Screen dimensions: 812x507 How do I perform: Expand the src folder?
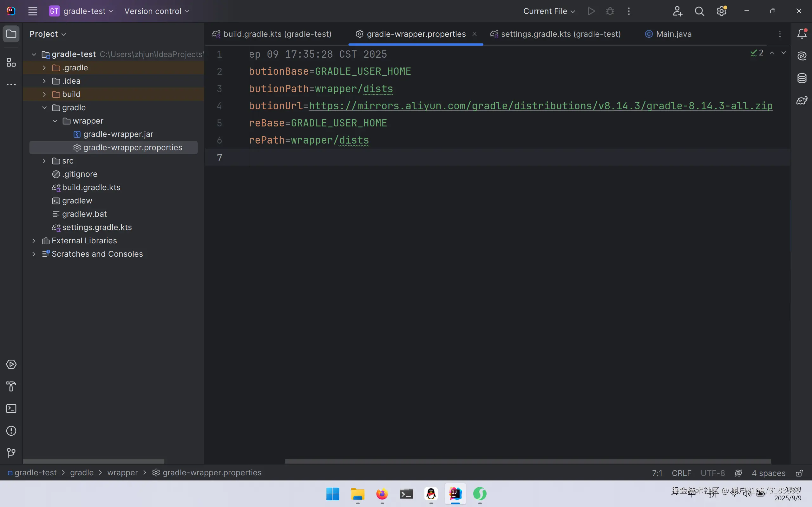(44, 161)
